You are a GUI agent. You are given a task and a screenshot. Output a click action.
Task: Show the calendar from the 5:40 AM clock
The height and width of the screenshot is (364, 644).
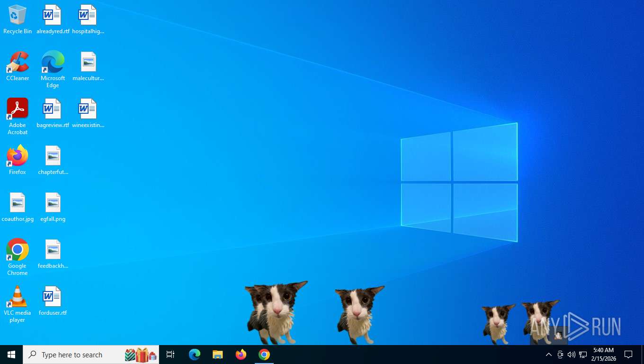pyautogui.click(x=603, y=355)
